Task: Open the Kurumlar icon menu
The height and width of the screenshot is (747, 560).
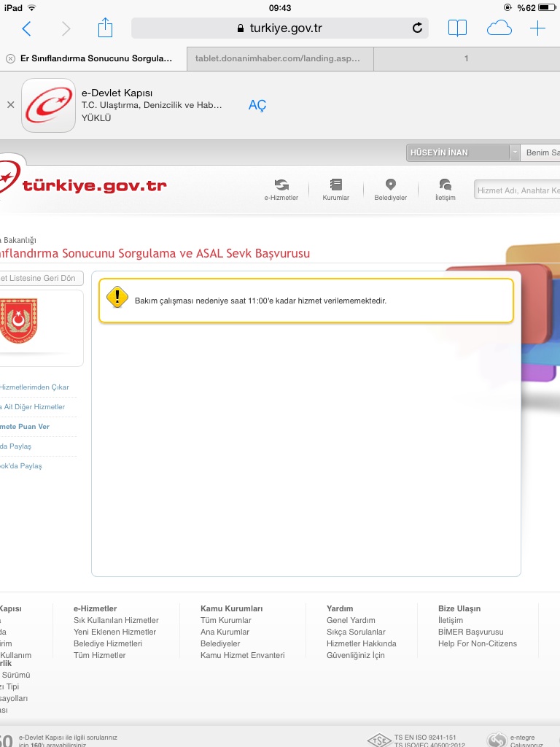Action: tap(335, 190)
